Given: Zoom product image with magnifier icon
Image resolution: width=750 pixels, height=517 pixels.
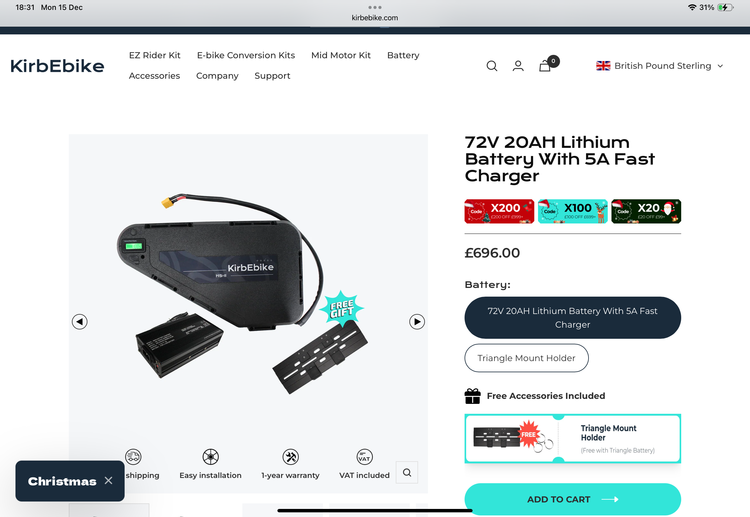Looking at the screenshot, I should pos(407,473).
